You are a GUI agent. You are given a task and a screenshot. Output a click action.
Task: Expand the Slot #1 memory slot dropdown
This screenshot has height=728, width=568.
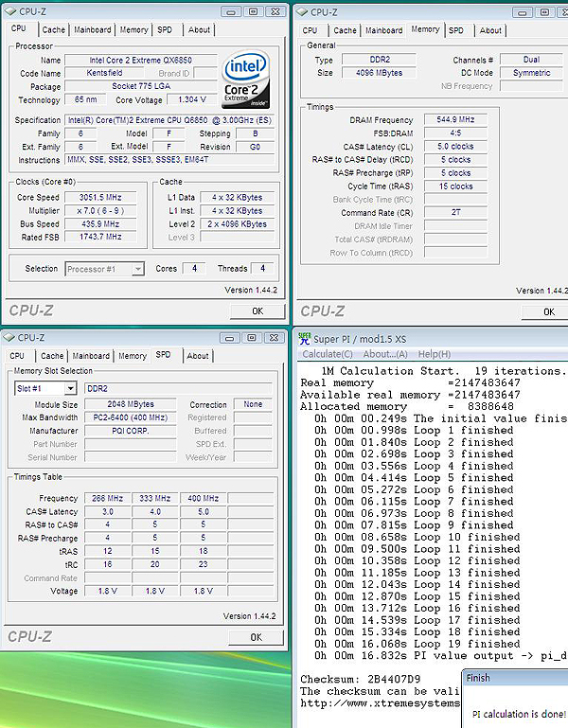pyautogui.click(x=70, y=388)
